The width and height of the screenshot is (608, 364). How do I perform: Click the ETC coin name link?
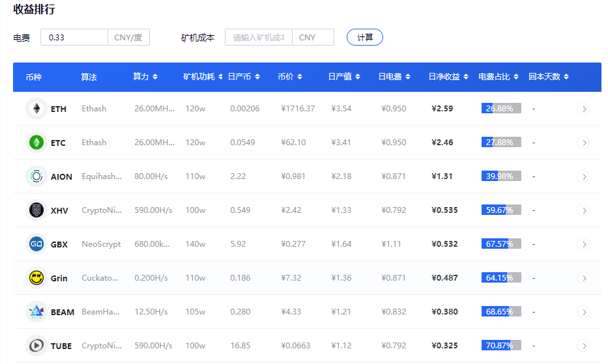tap(58, 143)
